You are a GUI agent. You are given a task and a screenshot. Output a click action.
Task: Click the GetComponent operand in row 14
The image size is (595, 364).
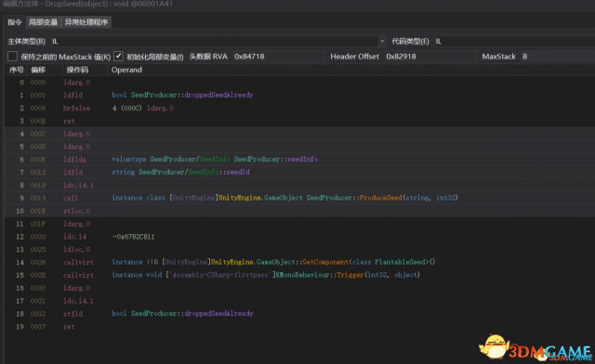click(324, 262)
